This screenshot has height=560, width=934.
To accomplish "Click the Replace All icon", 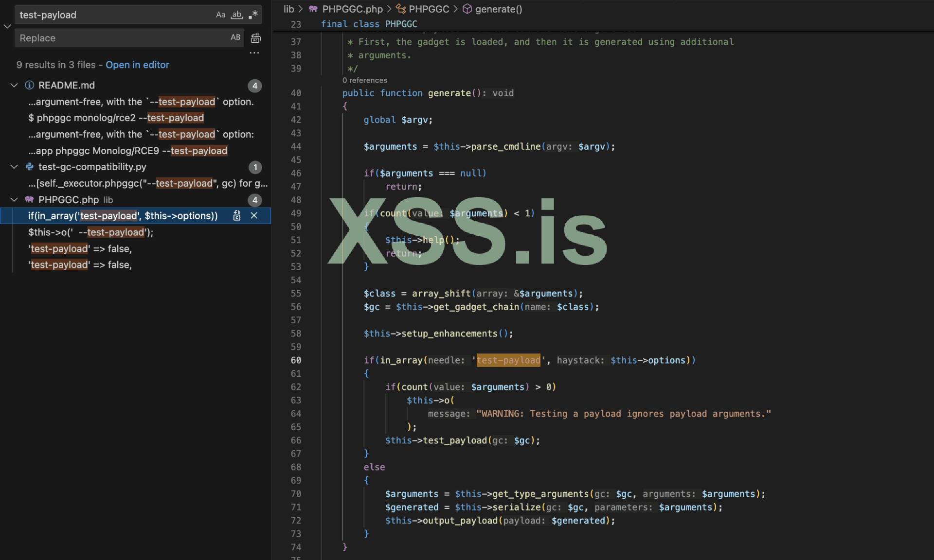I will coord(255,38).
